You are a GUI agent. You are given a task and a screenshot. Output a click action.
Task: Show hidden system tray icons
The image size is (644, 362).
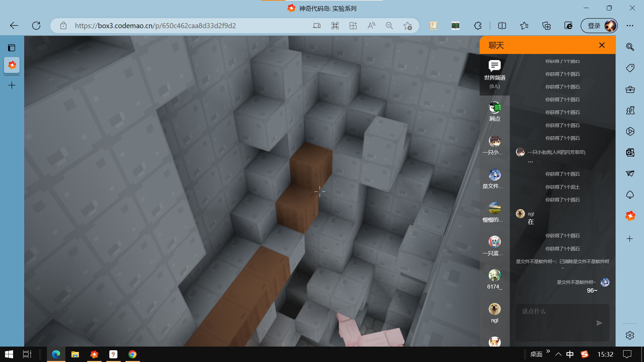pos(558,354)
